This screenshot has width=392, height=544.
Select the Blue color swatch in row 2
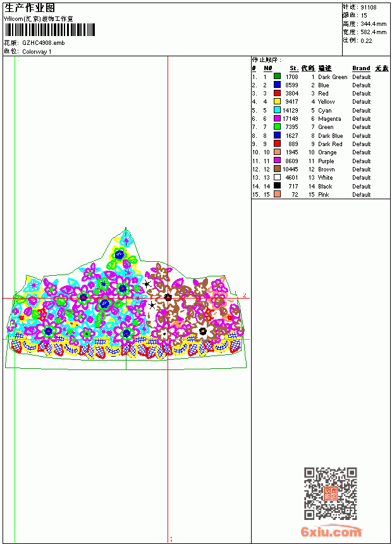[277, 85]
